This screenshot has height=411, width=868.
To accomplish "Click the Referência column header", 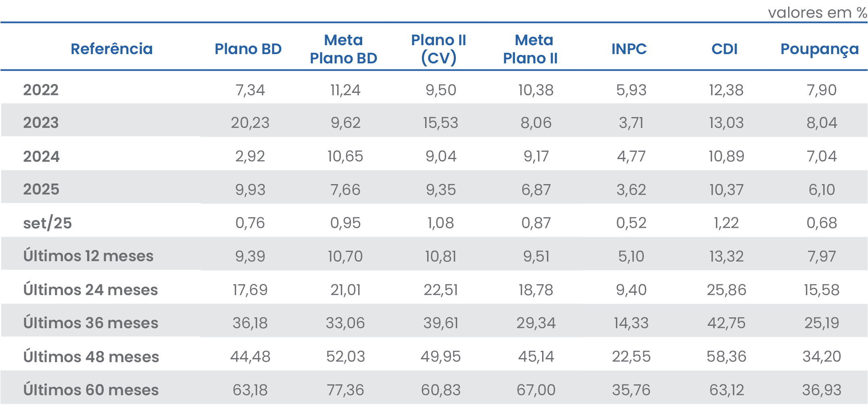I will (x=111, y=49).
